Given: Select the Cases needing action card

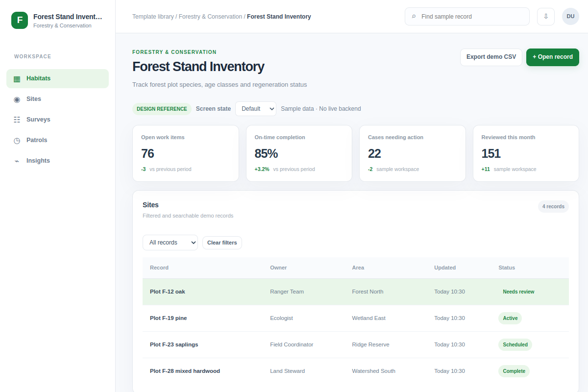Looking at the screenshot, I should [x=413, y=153].
